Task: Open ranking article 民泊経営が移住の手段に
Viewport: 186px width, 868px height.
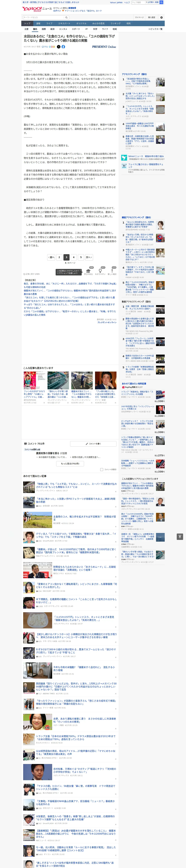Action: tap(139, 81)
